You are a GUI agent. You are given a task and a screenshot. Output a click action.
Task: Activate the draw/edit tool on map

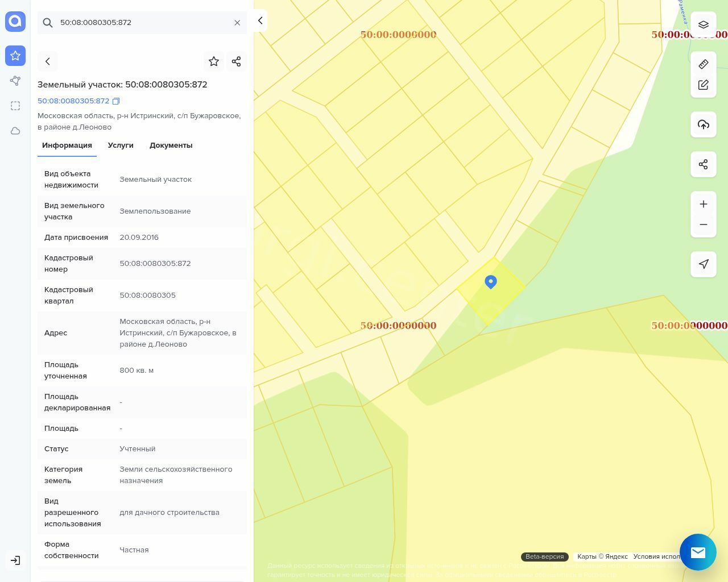(703, 85)
